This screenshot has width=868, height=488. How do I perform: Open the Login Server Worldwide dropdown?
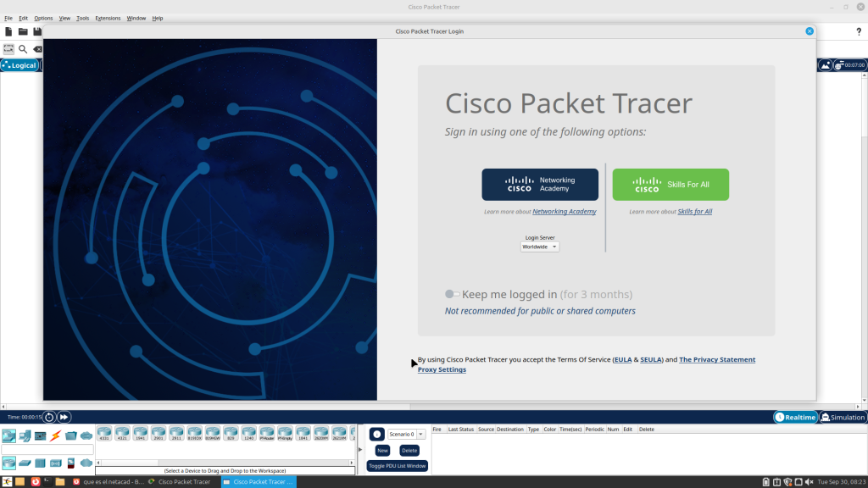pos(540,247)
